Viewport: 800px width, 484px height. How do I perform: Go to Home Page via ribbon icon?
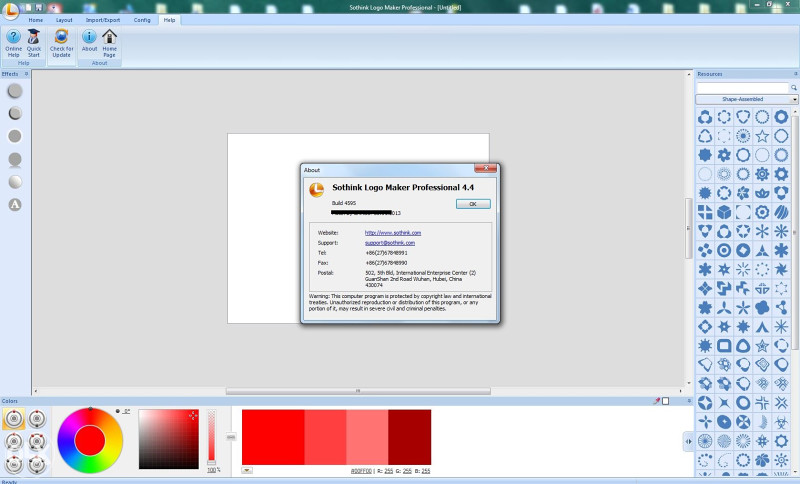pyautogui.click(x=109, y=43)
